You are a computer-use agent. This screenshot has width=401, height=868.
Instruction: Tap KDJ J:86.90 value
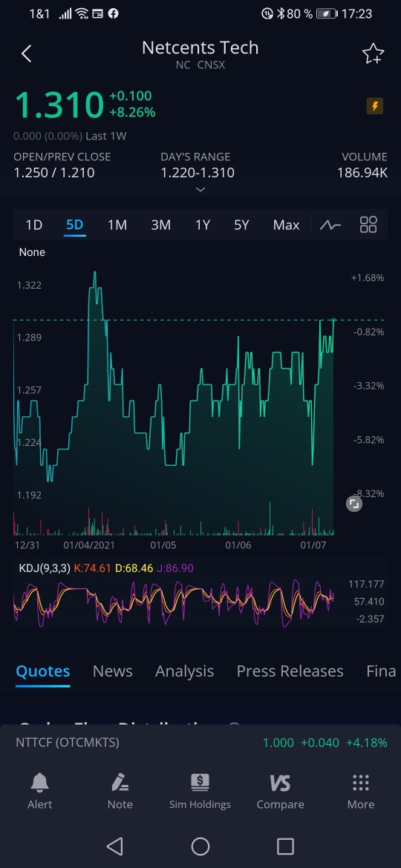(x=175, y=568)
